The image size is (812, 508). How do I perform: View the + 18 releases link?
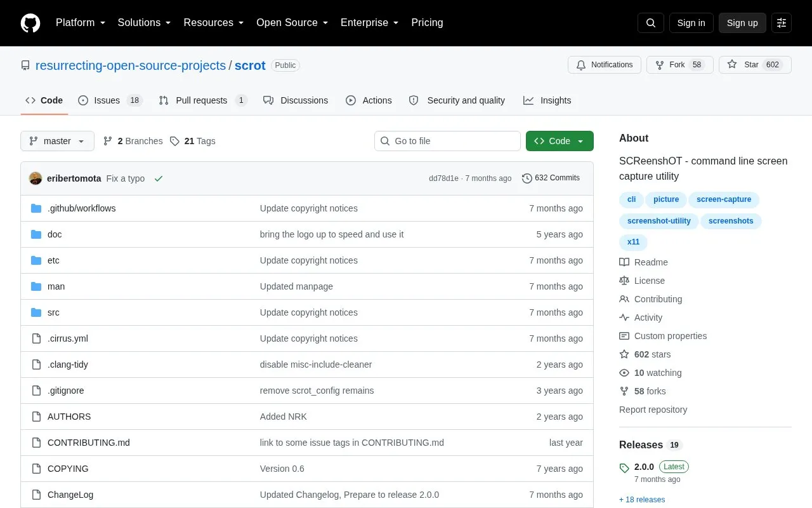point(642,500)
